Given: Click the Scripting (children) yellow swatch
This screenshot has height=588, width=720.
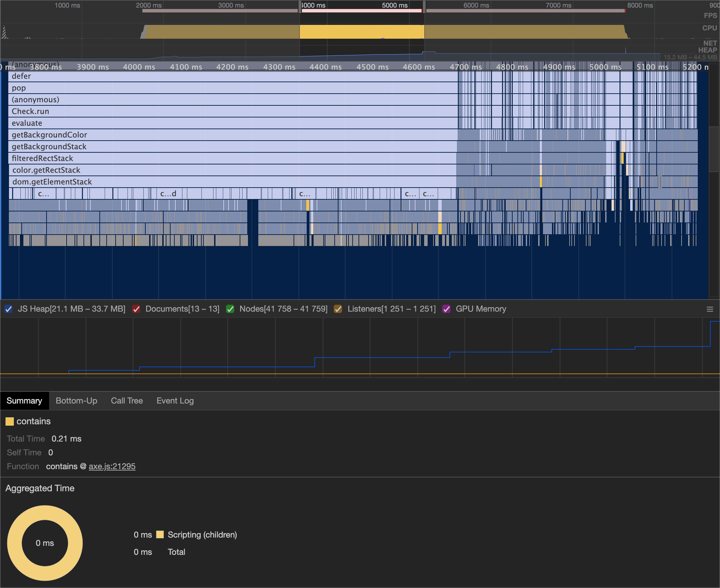Looking at the screenshot, I should click(x=160, y=535).
